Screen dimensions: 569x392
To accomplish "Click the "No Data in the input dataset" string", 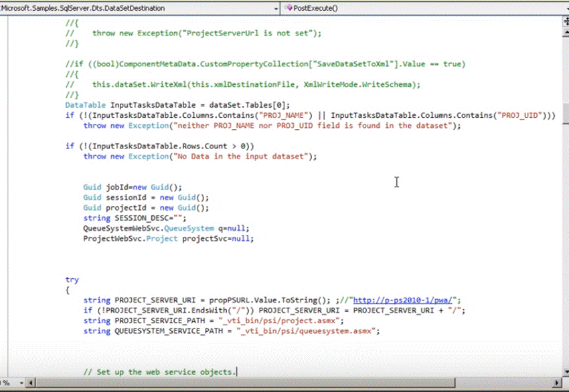I will [240, 157].
